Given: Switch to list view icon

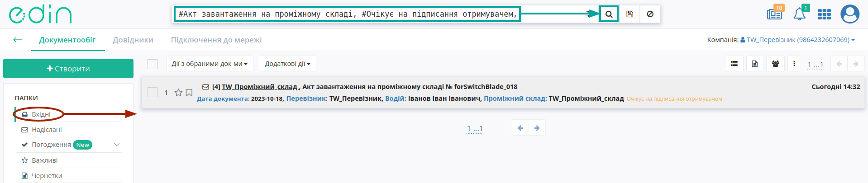Looking at the screenshot, I should (x=734, y=64).
